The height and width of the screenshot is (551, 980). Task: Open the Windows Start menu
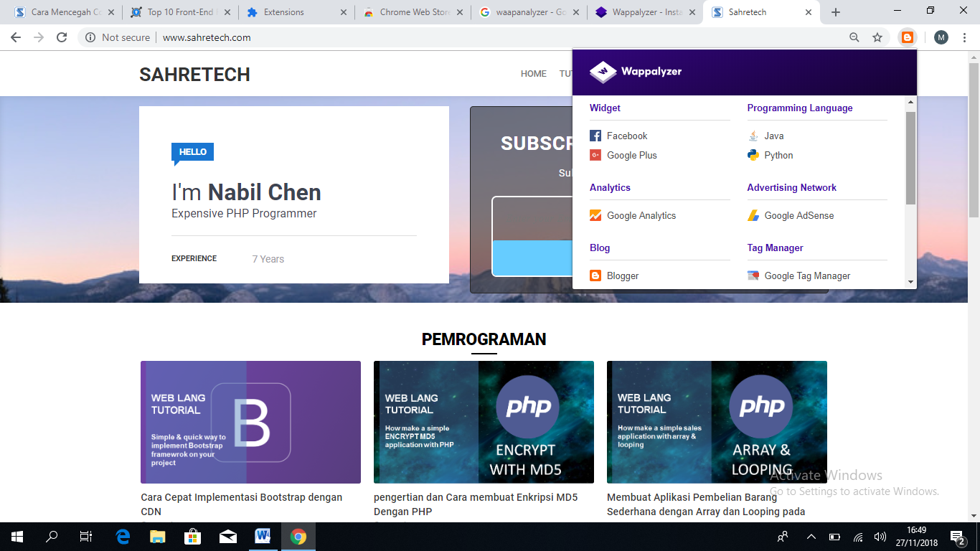click(17, 537)
